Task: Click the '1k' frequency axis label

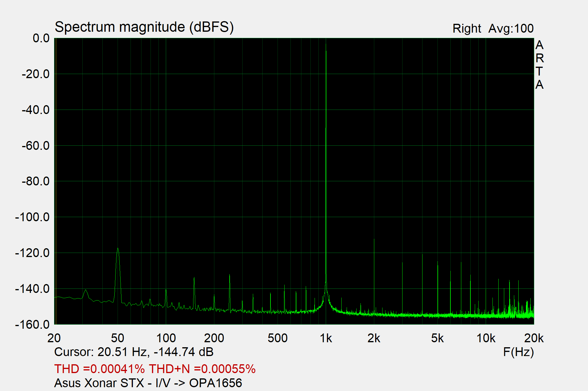Action: click(x=326, y=338)
